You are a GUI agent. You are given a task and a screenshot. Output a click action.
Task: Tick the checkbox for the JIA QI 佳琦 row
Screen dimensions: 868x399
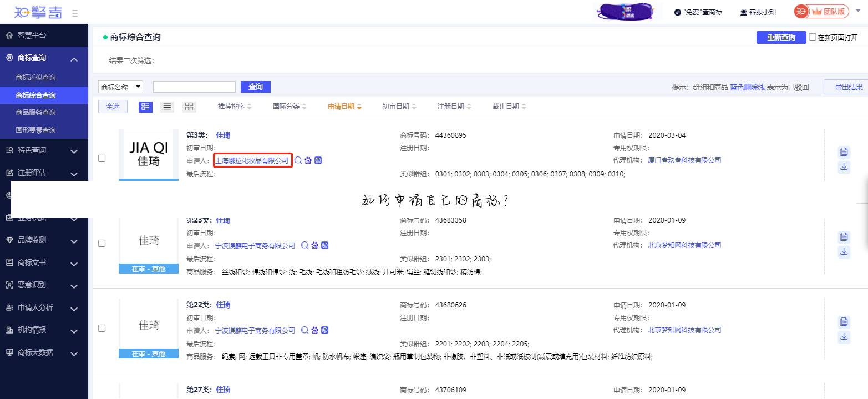[x=101, y=158]
